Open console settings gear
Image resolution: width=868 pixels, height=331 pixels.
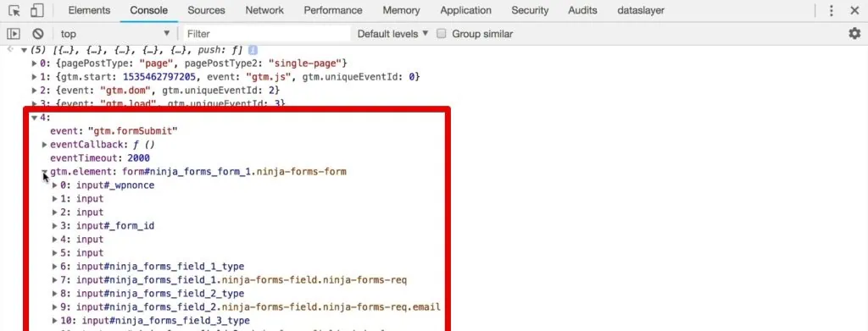(854, 34)
